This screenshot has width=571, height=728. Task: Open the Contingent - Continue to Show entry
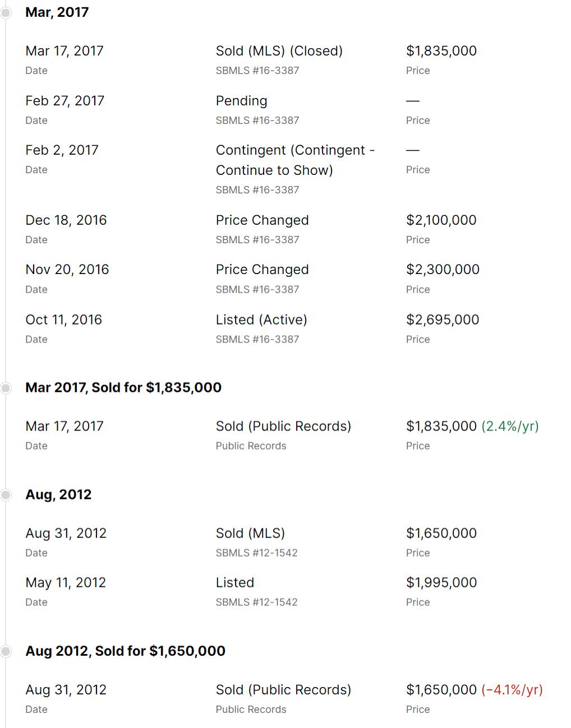point(294,160)
